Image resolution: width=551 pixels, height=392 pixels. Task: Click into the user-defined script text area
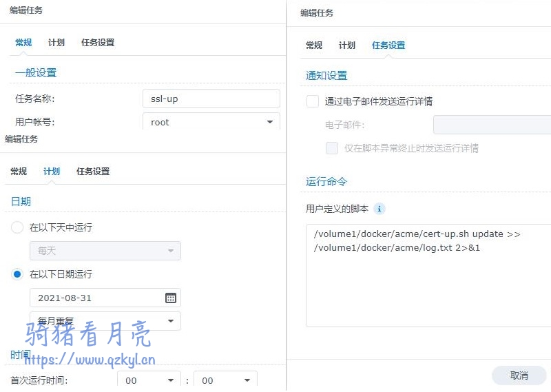[428, 276]
